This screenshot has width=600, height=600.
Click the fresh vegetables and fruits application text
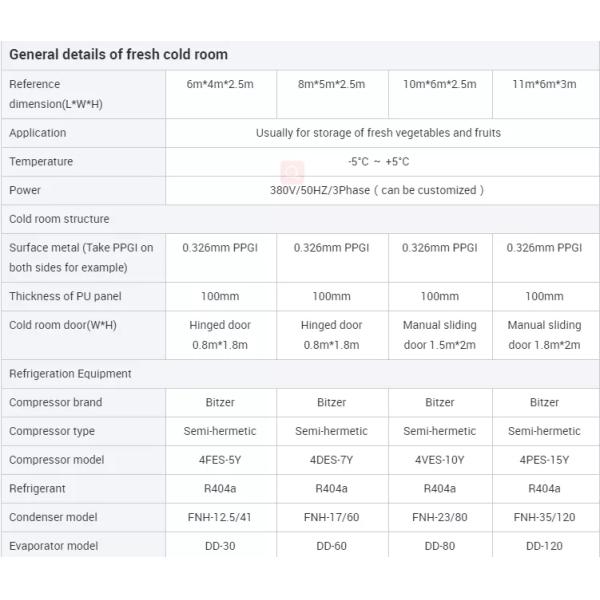(x=378, y=133)
